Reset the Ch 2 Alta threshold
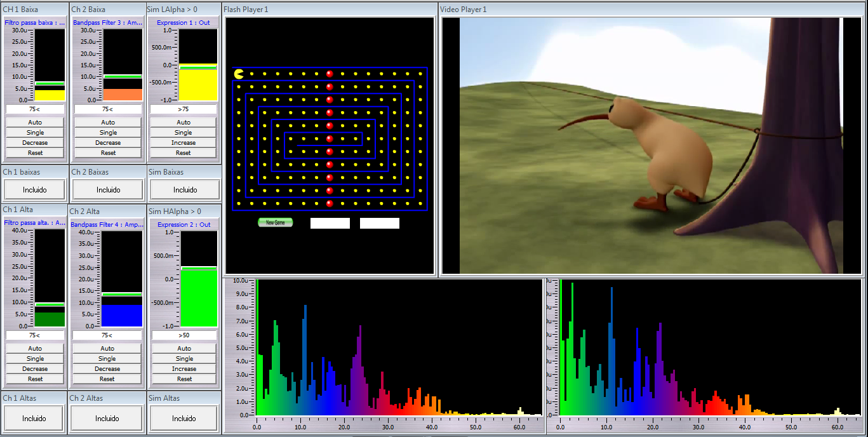 (107, 379)
